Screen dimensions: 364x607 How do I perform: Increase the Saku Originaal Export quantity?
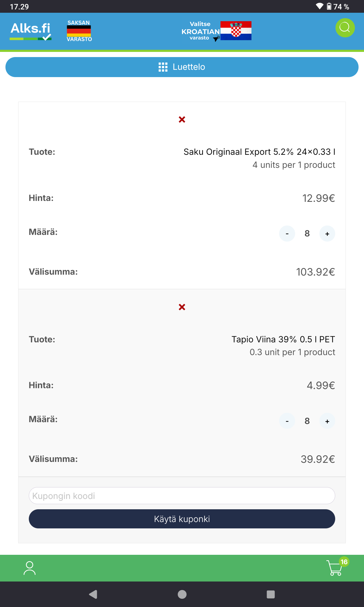click(327, 234)
